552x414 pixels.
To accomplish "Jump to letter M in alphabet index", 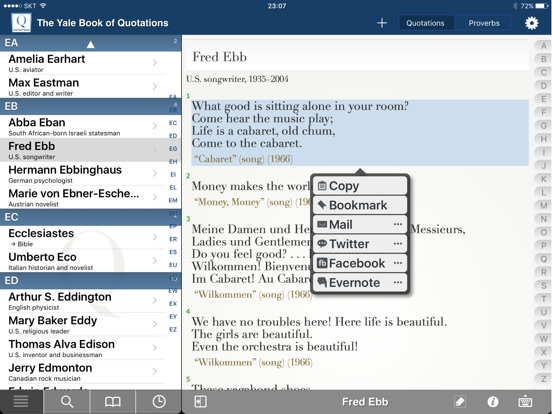I will (x=544, y=206).
